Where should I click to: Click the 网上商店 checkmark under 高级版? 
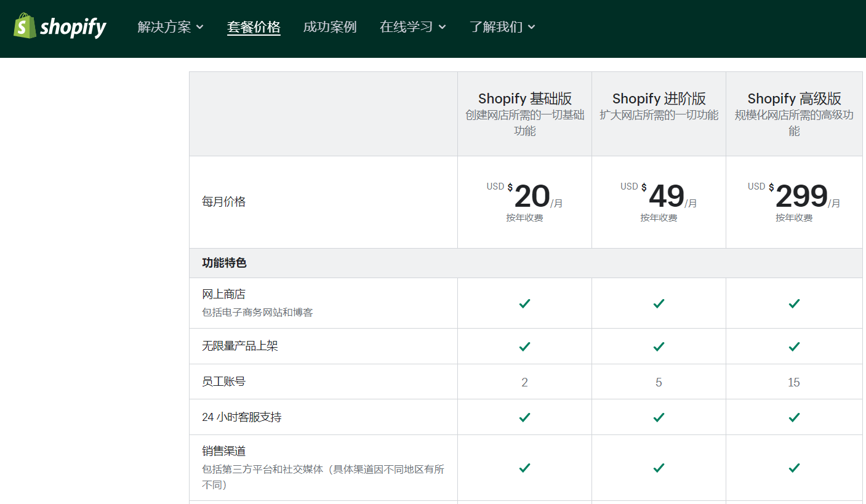pyautogui.click(x=793, y=303)
